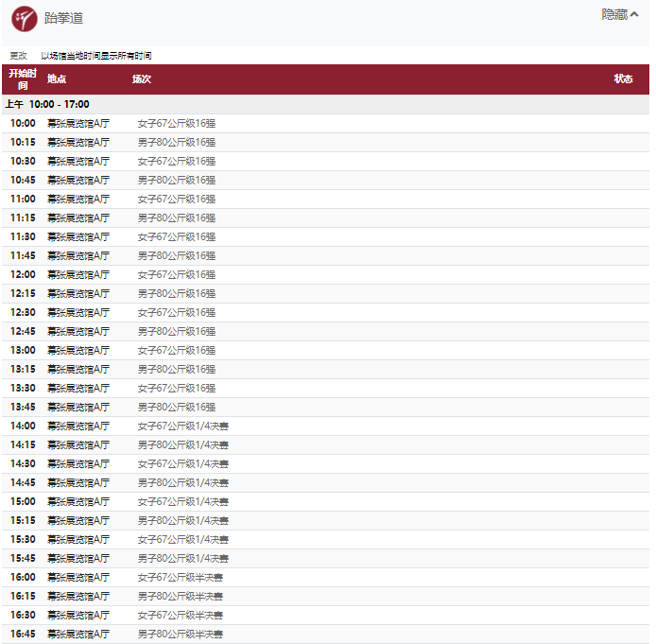Click the 开始时间 column header
The height and width of the screenshot is (644, 656).
coord(23,79)
